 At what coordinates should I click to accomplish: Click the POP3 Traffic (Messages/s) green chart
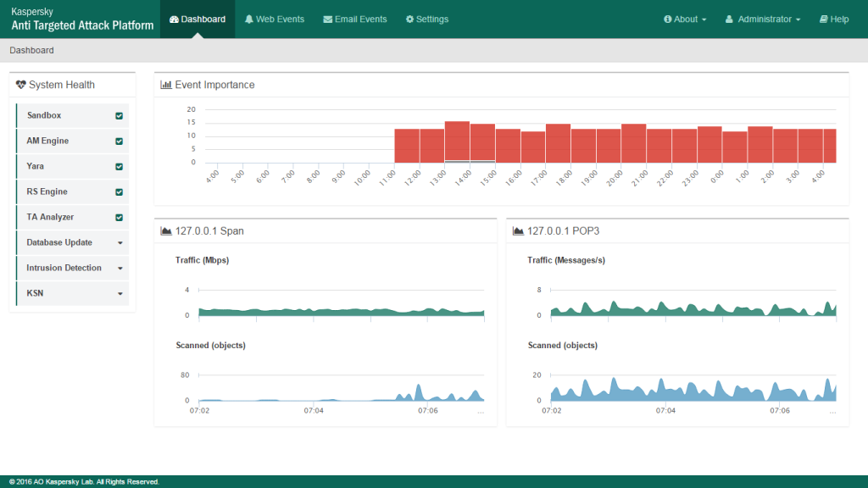[693, 308]
